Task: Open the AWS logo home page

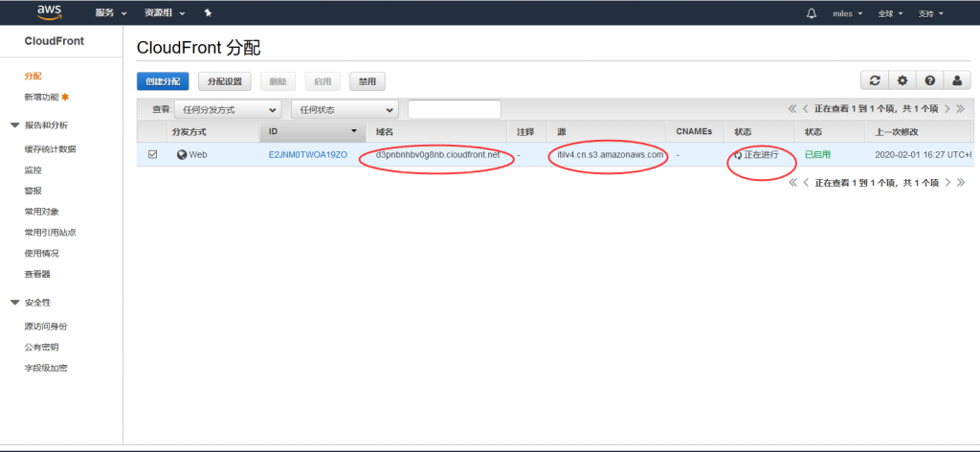Action: coord(49,11)
